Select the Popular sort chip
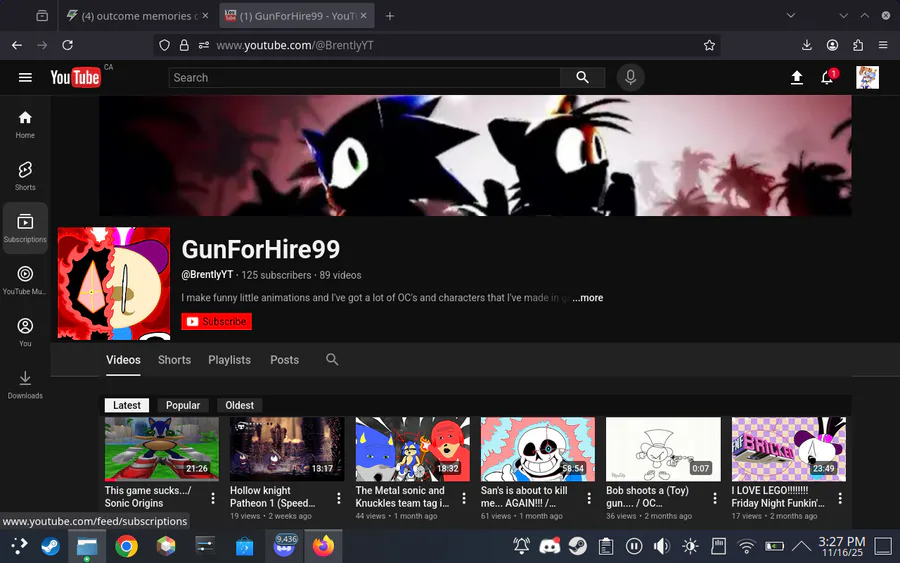Image resolution: width=900 pixels, height=563 pixels. tap(183, 405)
